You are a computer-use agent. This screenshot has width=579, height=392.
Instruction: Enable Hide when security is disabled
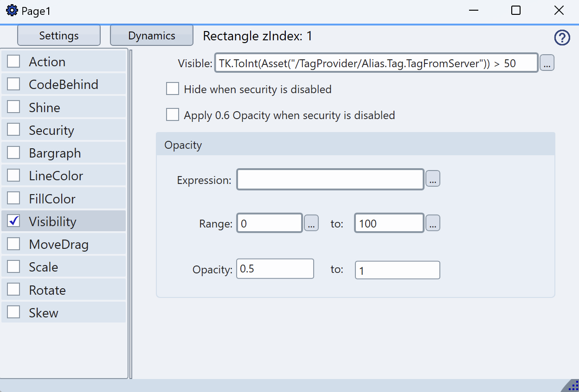click(173, 89)
